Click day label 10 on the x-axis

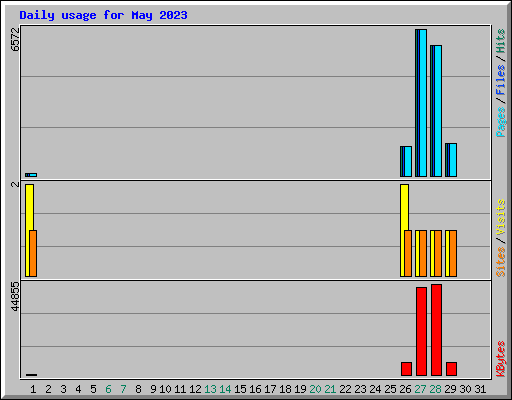click(x=165, y=389)
